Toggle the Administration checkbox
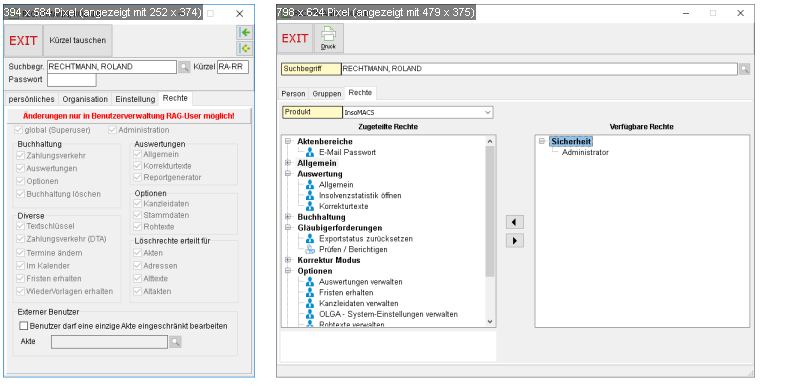 112,130
